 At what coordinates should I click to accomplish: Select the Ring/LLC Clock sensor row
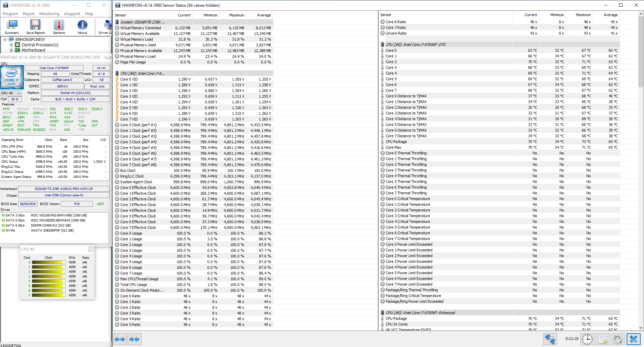(x=193, y=176)
